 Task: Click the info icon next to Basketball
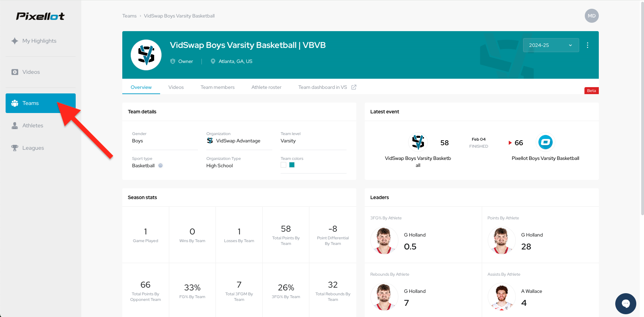point(160,165)
